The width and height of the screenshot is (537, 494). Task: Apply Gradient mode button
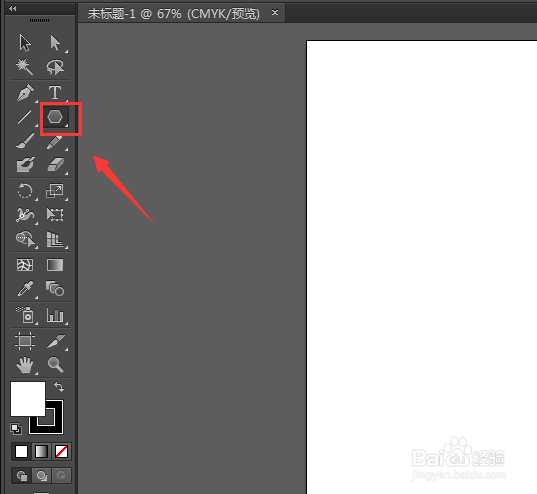coord(41,452)
